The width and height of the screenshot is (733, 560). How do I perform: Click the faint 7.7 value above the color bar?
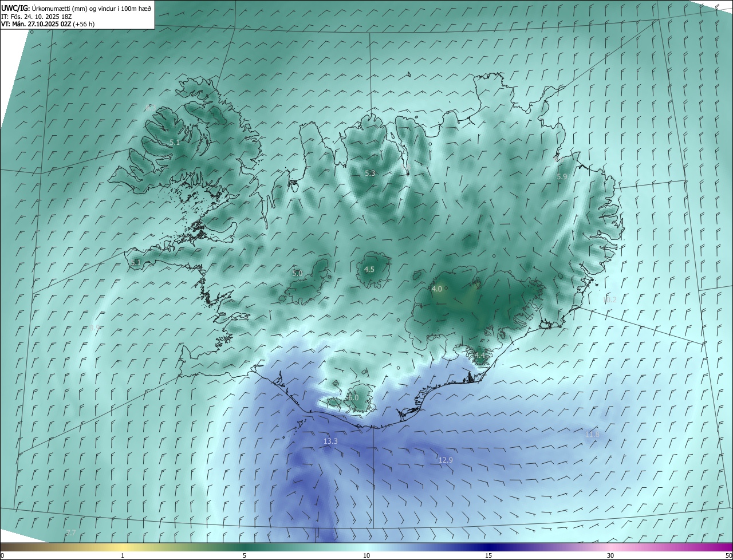[x=70, y=533]
